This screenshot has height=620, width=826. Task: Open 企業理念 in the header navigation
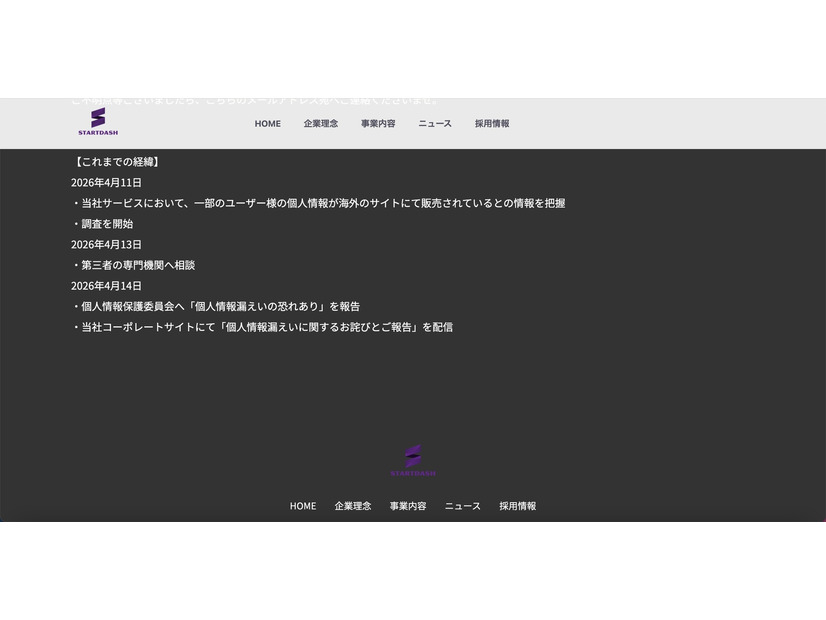[x=321, y=124]
